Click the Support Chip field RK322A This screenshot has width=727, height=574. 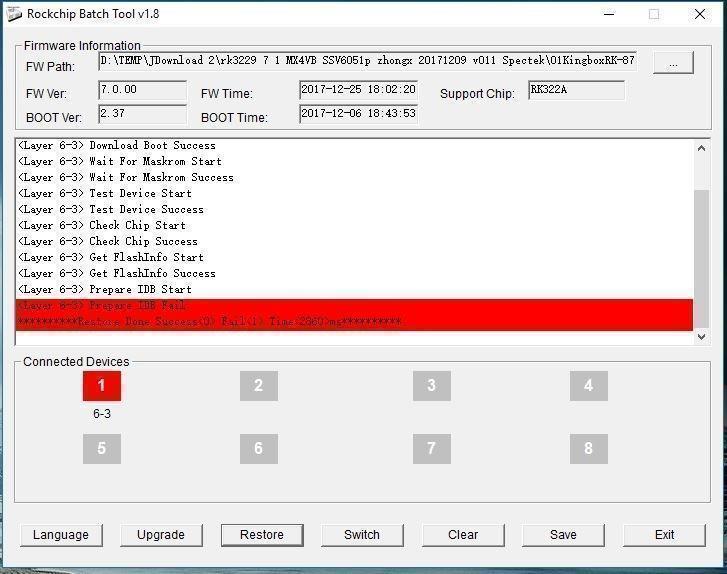(576, 90)
